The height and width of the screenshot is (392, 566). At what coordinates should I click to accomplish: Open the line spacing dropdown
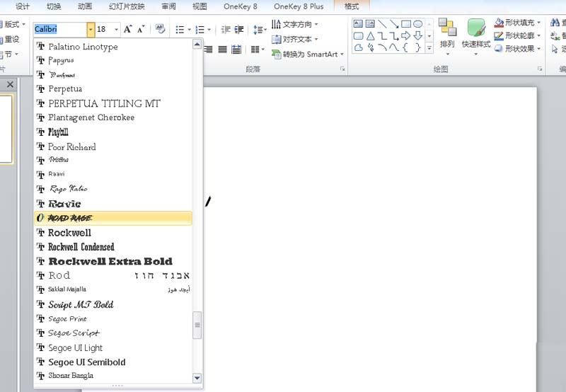click(260, 30)
